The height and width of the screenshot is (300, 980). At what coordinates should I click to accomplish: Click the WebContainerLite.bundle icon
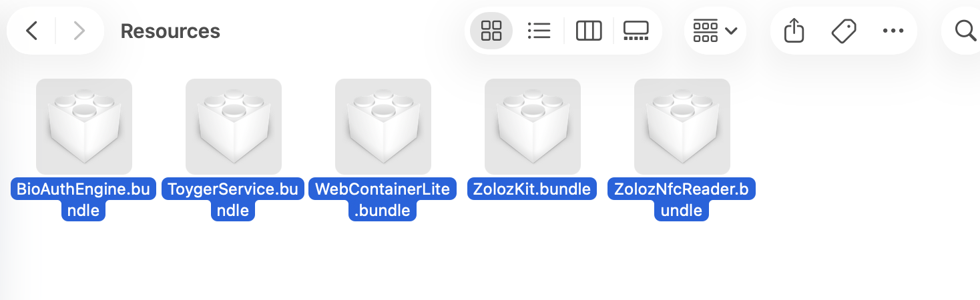pos(383,127)
